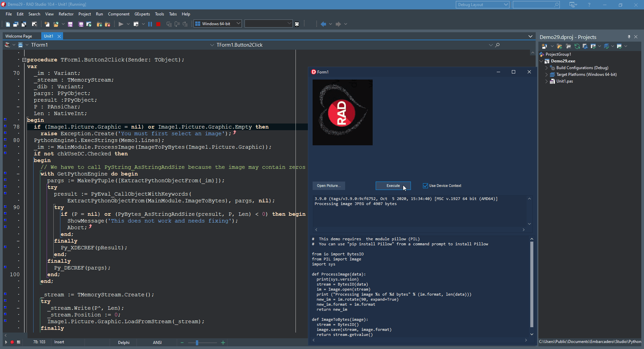This screenshot has height=349, width=644.
Task: Click Execute button in Form1
Action: [393, 186]
